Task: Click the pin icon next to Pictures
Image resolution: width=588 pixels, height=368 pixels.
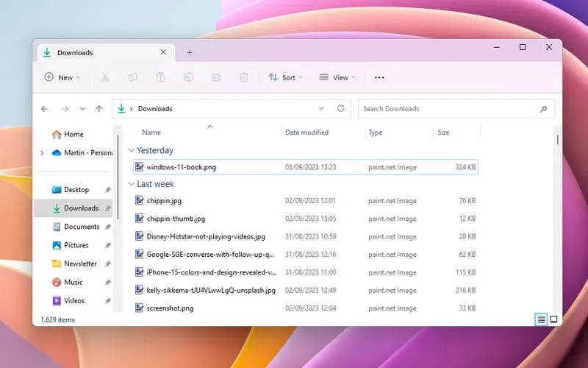Action: [x=107, y=245]
